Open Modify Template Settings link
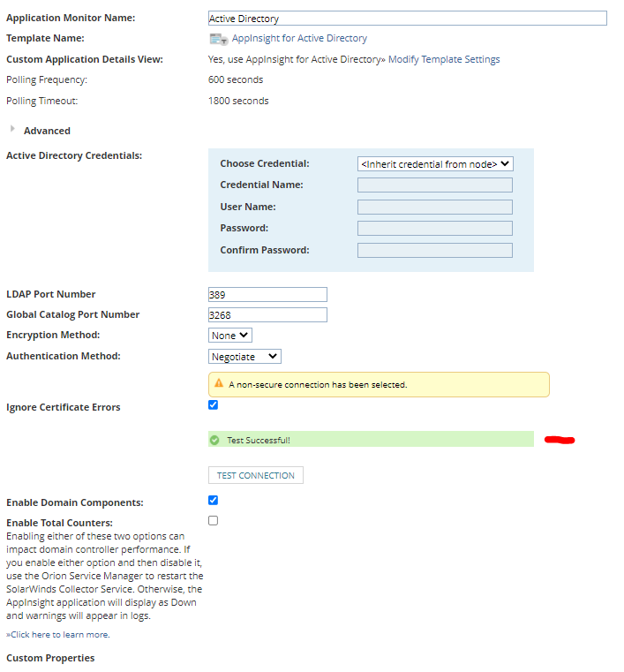This screenshot has width=624, height=672. [x=444, y=59]
